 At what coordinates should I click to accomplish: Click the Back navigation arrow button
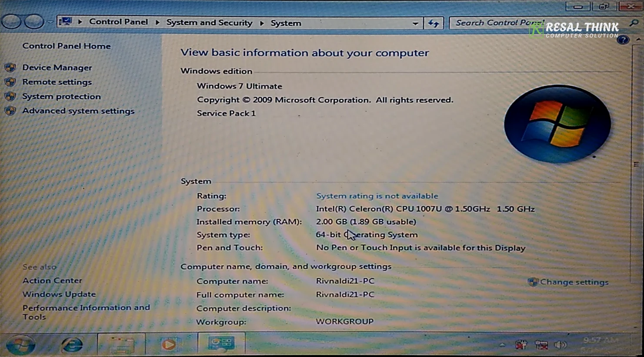pos(12,22)
